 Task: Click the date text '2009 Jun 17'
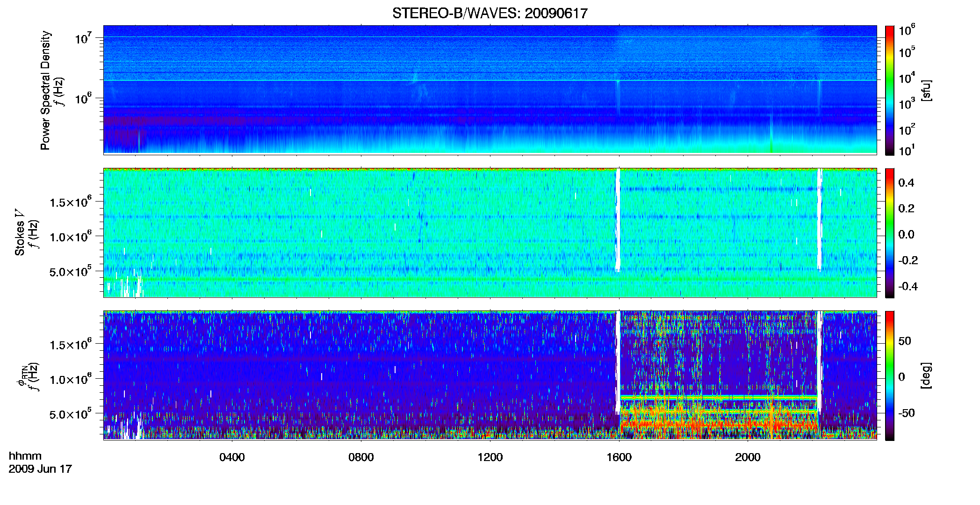click(x=40, y=469)
